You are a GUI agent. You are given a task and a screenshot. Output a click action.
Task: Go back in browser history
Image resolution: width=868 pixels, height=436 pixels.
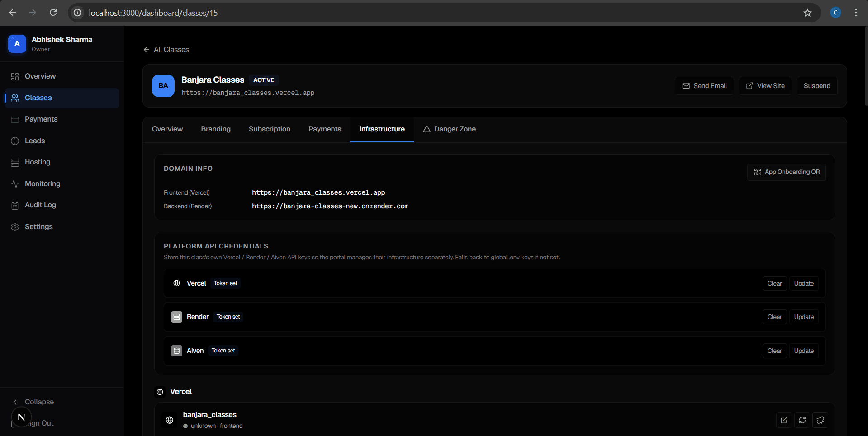coord(13,13)
